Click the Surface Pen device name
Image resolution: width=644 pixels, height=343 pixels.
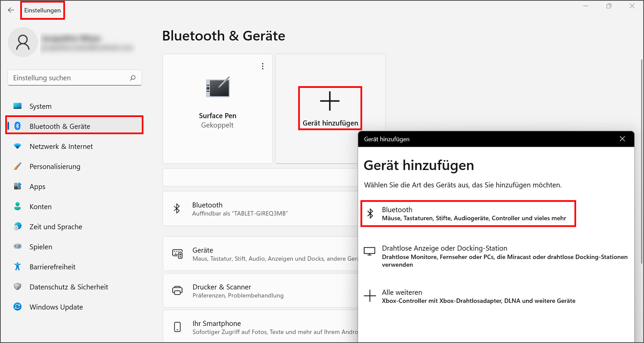(218, 116)
